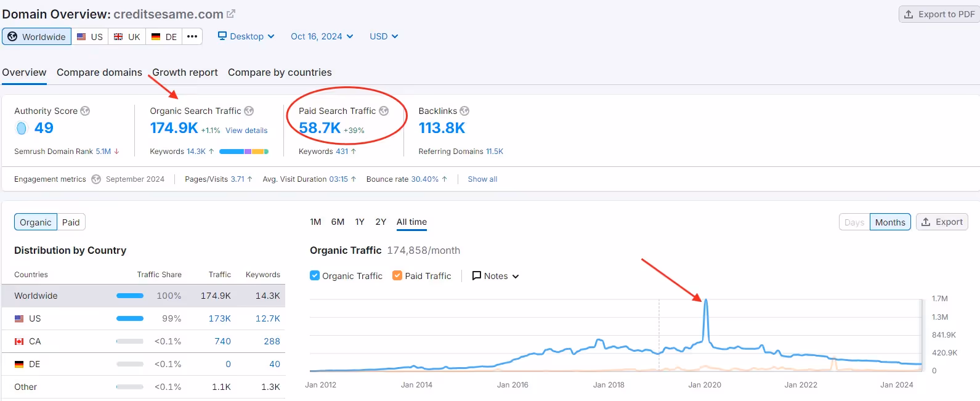980x401 pixels.
Task: Click Paid Search Traffic info globe icon
Action: 384,111
